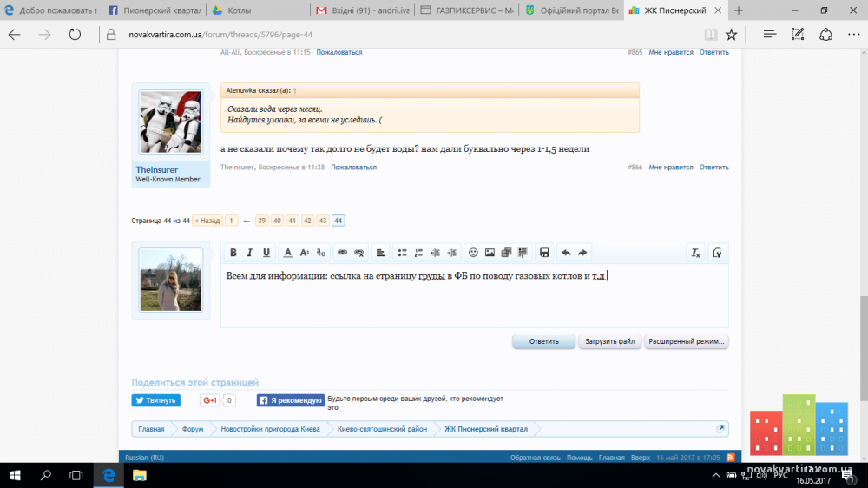
Task: Switch to the ГАЗПИКСЕРВИС tab
Action: click(x=467, y=10)
